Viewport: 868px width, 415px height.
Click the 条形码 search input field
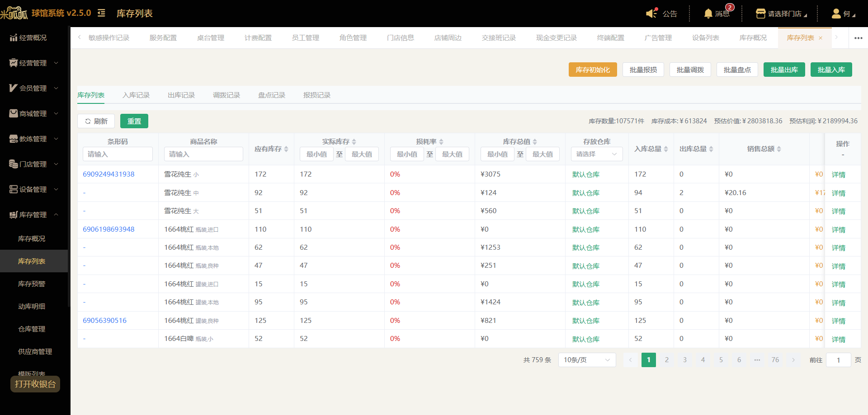118,154
